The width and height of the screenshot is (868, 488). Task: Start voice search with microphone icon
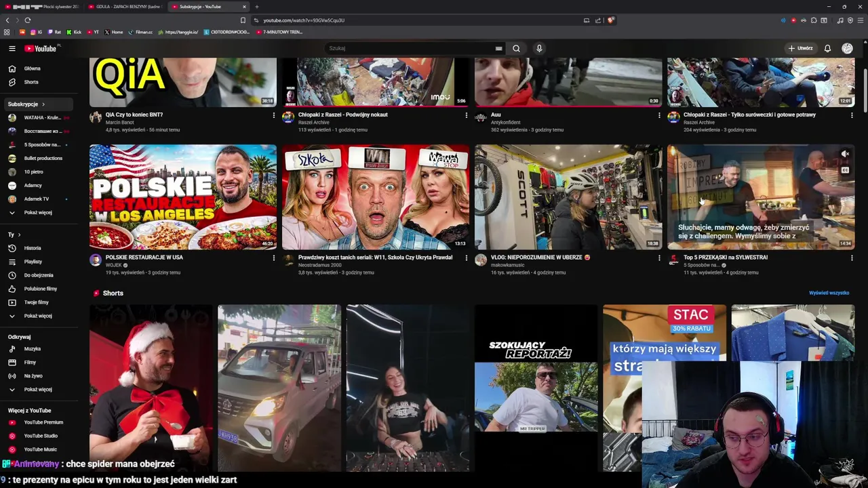[x=539, y=48]
